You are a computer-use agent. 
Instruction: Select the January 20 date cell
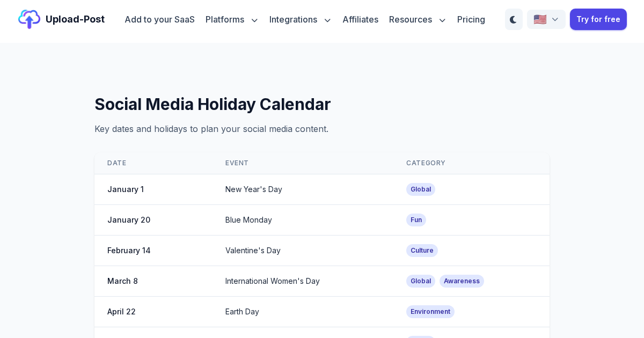click(x=129, y=220)
